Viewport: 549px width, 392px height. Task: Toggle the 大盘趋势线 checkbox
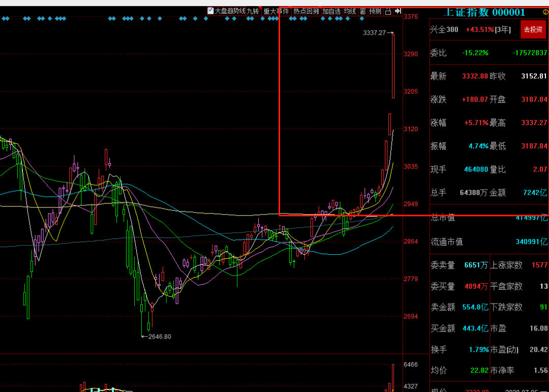pyautogui.click(x=210, y=11)
